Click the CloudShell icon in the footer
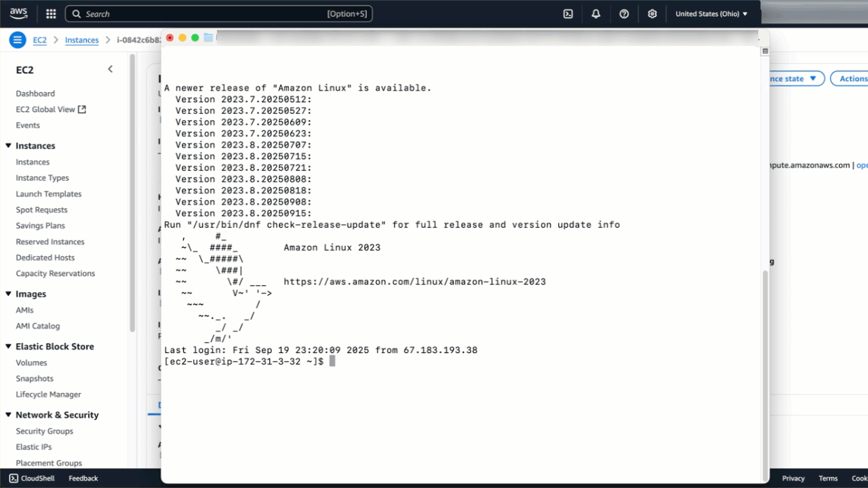This screenshot has width=868, height=488. [x=14, y=479]
